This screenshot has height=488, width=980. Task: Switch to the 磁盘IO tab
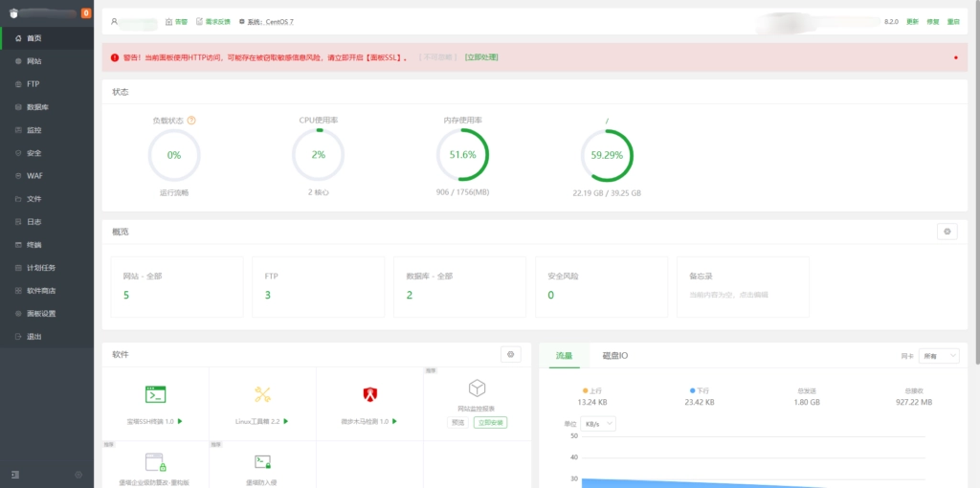614,356
